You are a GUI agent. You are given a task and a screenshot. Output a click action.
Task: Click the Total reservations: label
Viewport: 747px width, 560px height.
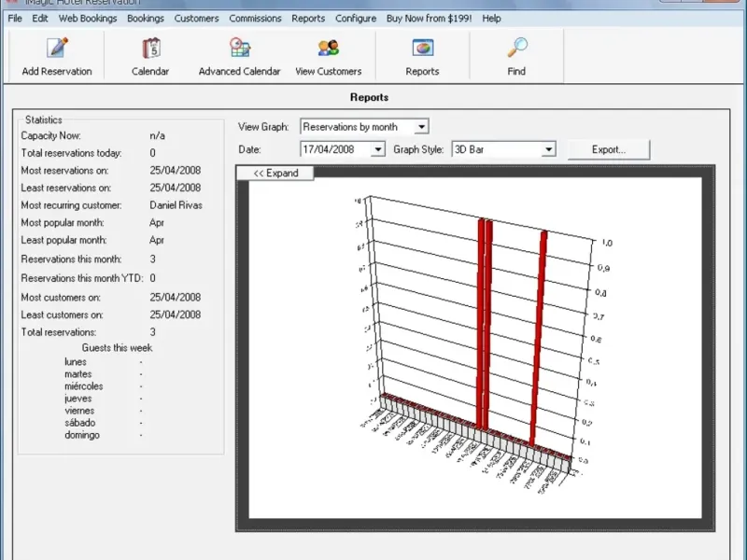pos(58,332)
